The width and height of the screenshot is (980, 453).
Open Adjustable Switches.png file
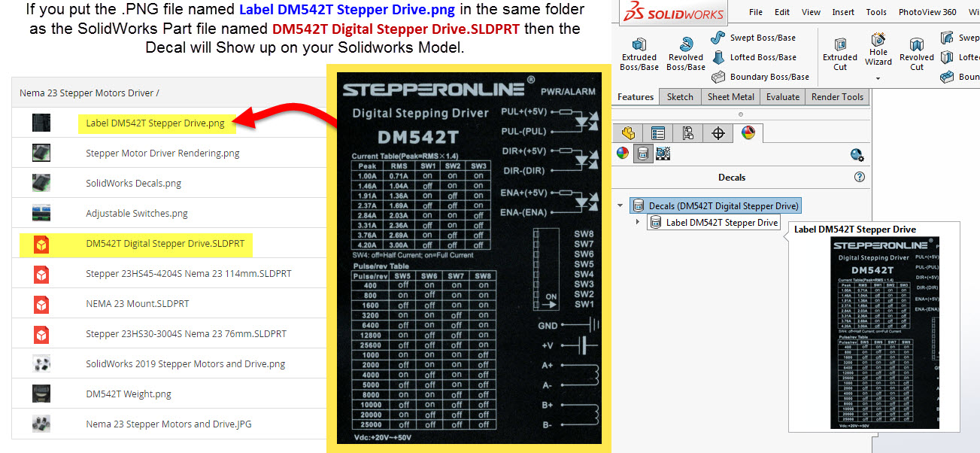click(x=137, y=214)
